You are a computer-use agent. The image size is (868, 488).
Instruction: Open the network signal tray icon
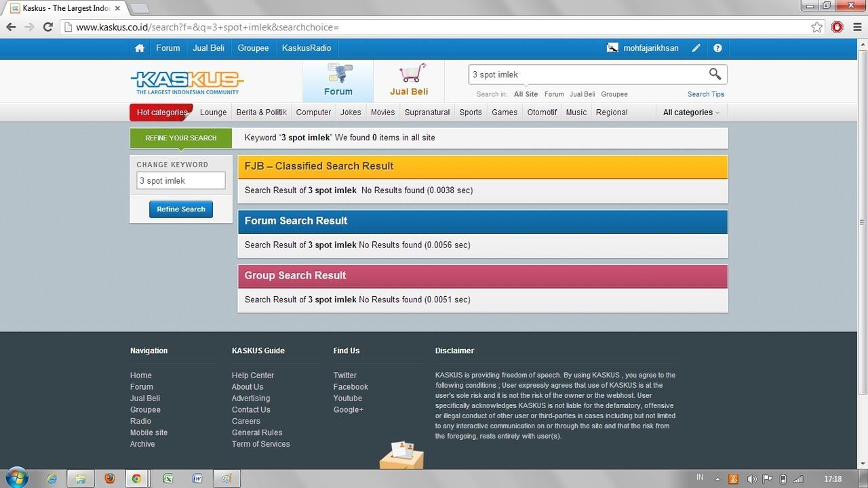coord(799,479)
